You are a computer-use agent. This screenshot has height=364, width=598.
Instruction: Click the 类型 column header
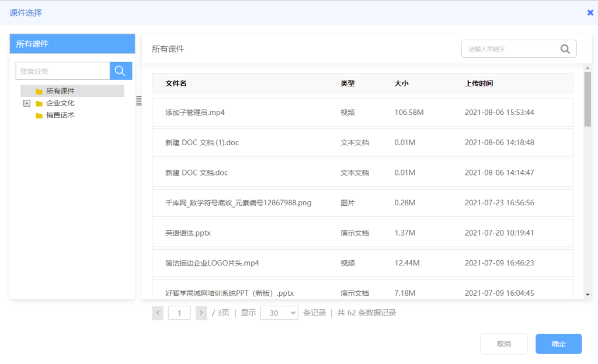tap(347, 83)
